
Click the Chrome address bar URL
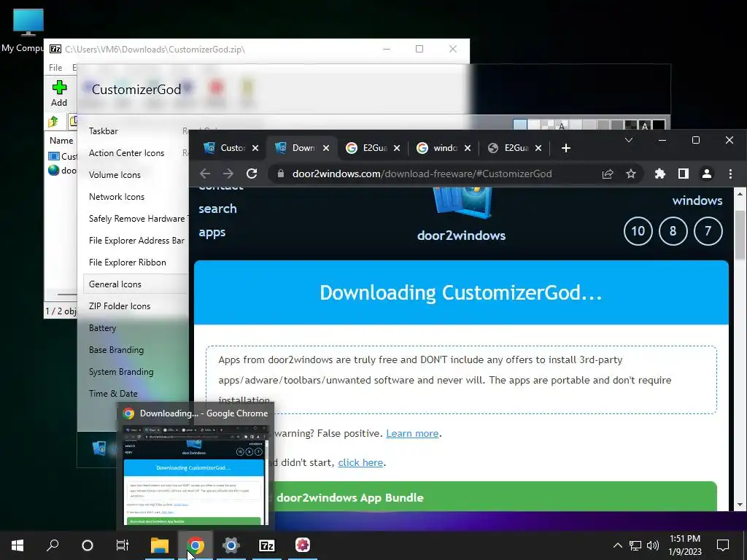coord(422,174)
